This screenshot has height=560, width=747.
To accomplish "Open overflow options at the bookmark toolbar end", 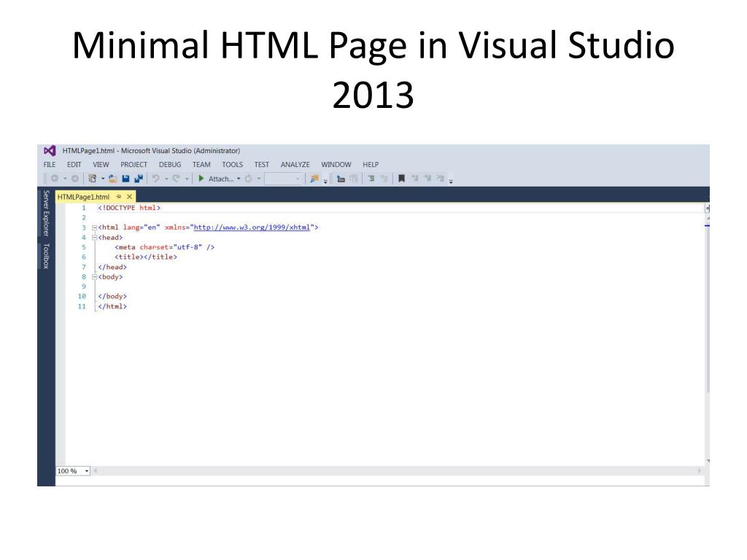I will [x=451, y=181].
